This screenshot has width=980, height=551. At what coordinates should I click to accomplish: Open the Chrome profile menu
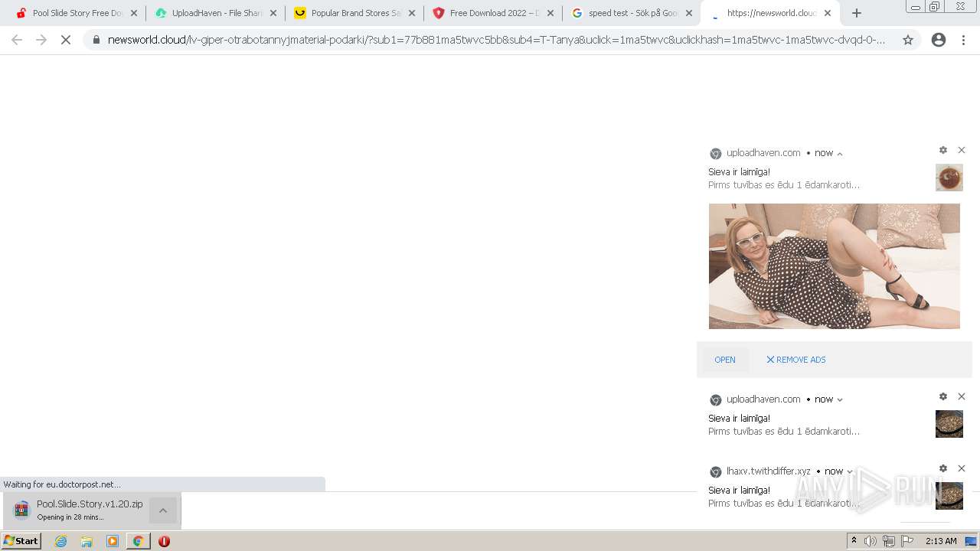click(x=939, y=40)
